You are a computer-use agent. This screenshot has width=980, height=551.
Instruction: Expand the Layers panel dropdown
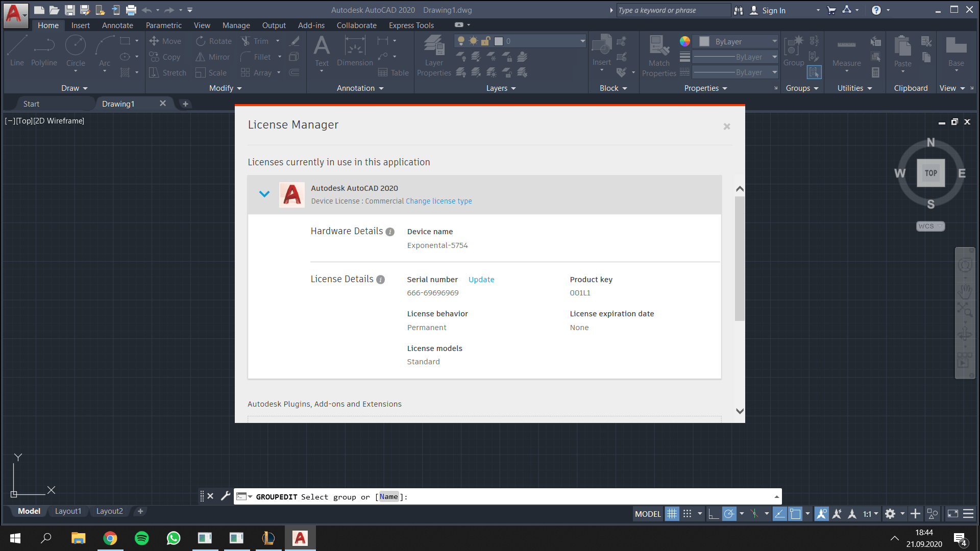(x=501, y=88)
